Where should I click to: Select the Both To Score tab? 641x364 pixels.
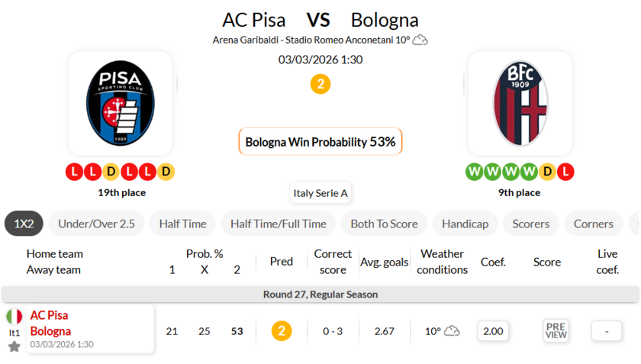tap(384, 224)
